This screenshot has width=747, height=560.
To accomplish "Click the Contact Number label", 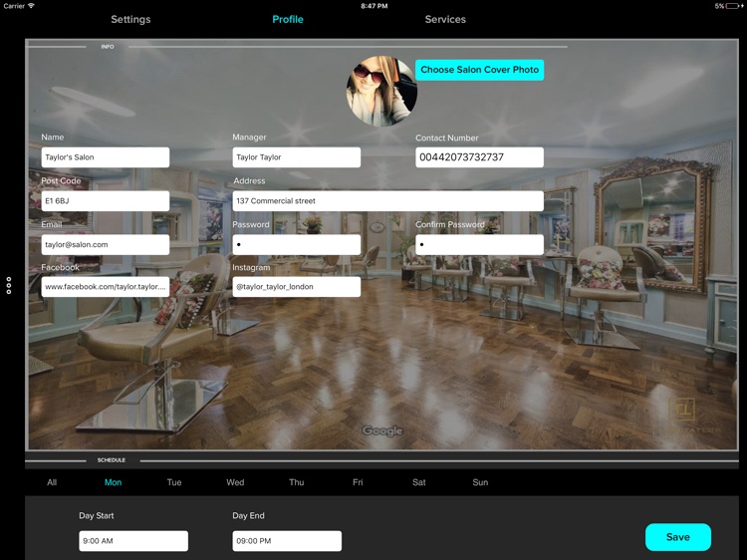I will (447, 138).
